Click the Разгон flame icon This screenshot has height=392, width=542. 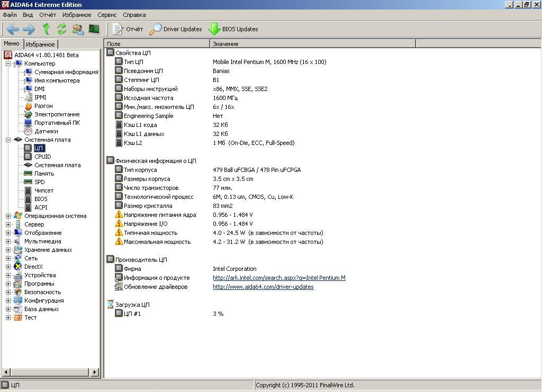tap(28, 106)
